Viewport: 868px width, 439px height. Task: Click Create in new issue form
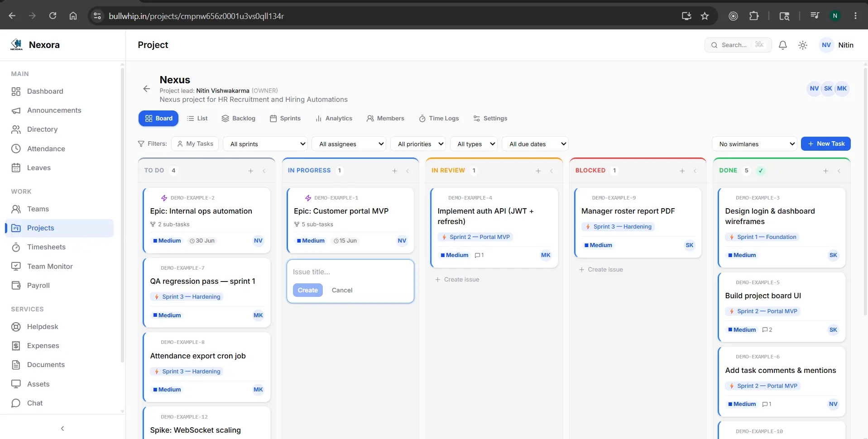308,290
